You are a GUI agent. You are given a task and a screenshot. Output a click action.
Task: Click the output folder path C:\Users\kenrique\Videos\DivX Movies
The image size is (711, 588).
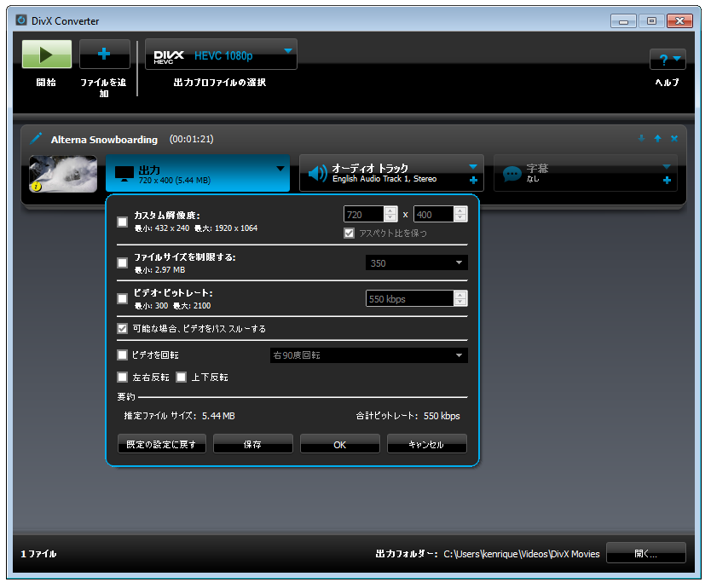522,554
